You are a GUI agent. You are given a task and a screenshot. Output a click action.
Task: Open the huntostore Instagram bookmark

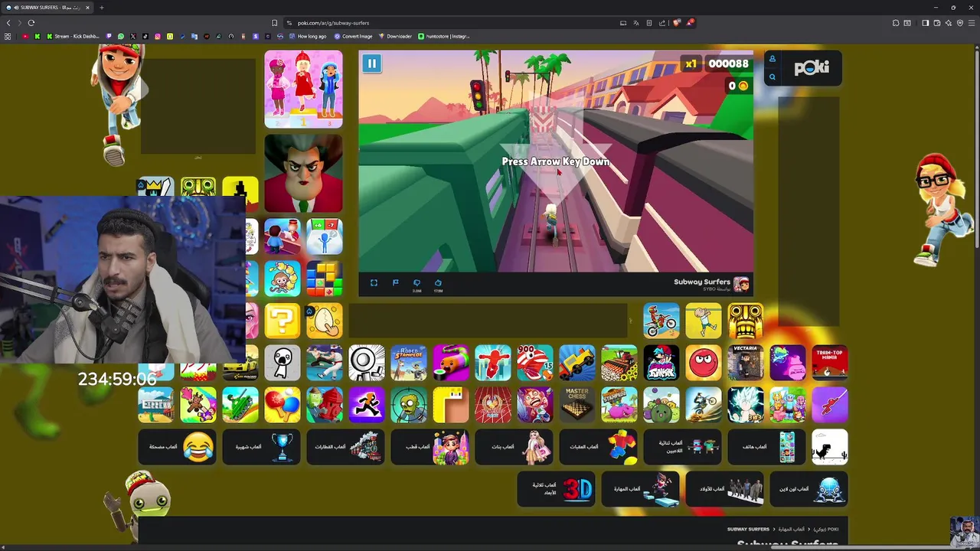(x=443, y=36)
